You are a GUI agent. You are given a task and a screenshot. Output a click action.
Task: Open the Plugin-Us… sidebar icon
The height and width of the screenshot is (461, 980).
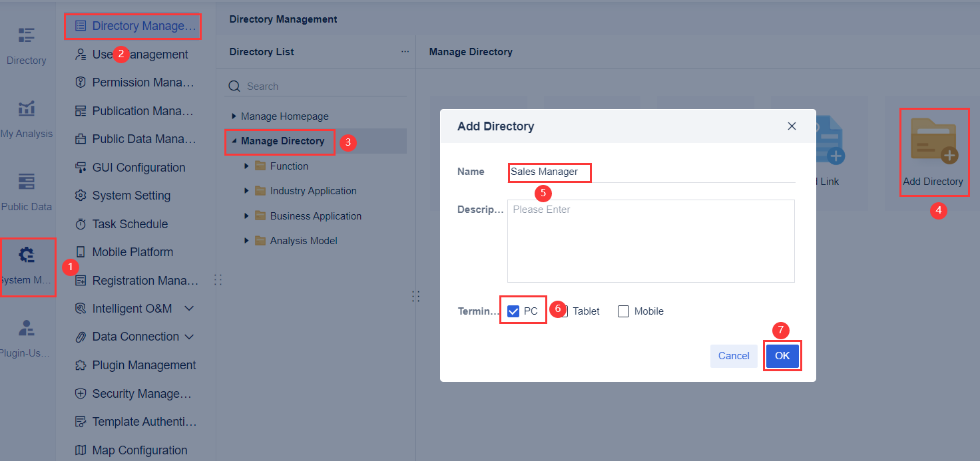click(27, 328)
